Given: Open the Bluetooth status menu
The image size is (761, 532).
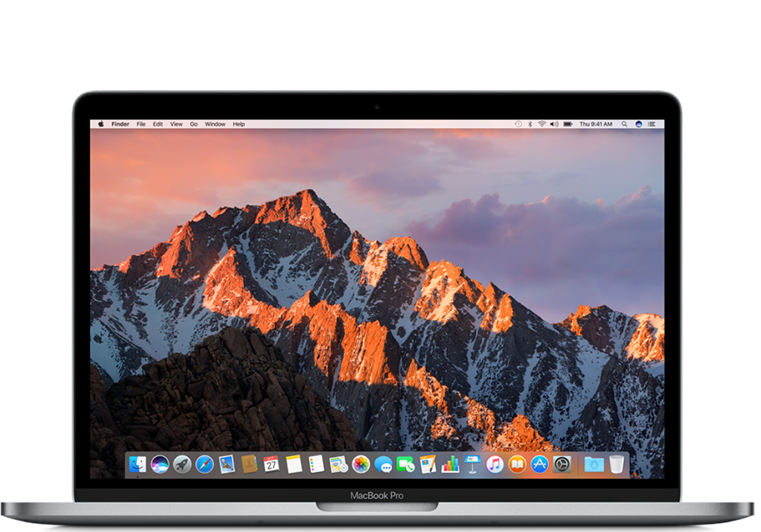Looking at the screenshot, I should coord(530,124).
